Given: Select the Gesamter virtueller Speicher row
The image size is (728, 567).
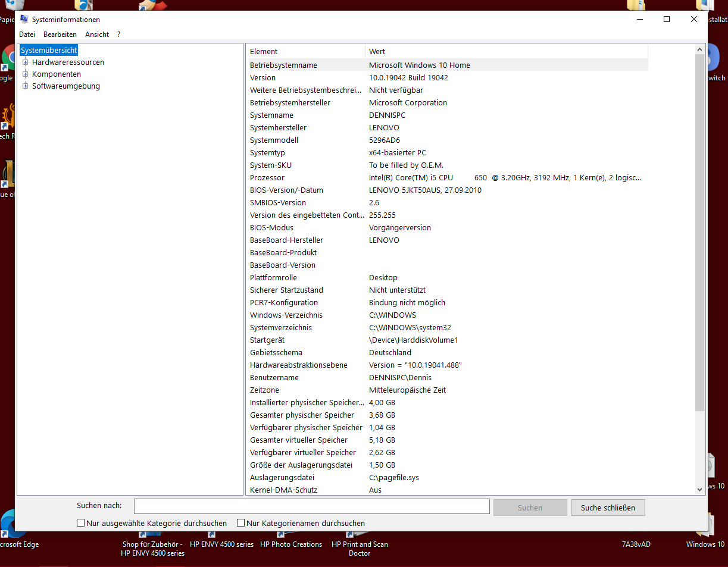Looking at the screenshot, I should click(448, 440).
